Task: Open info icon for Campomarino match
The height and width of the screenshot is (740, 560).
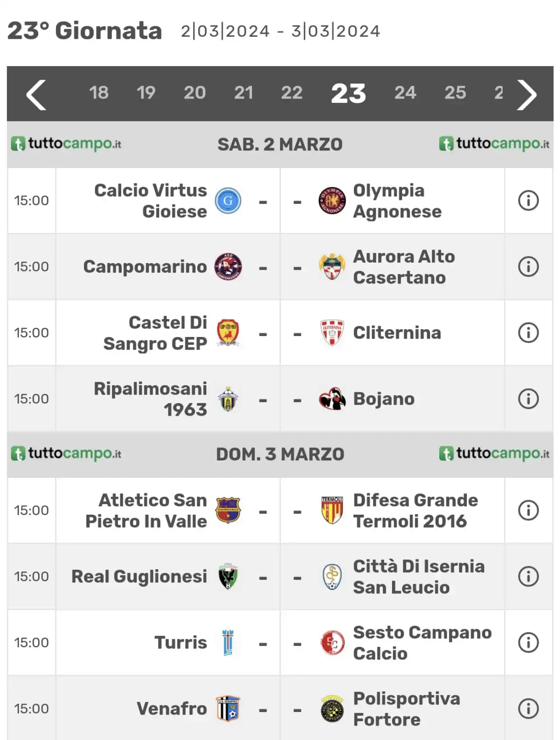Action: point(528,267)
